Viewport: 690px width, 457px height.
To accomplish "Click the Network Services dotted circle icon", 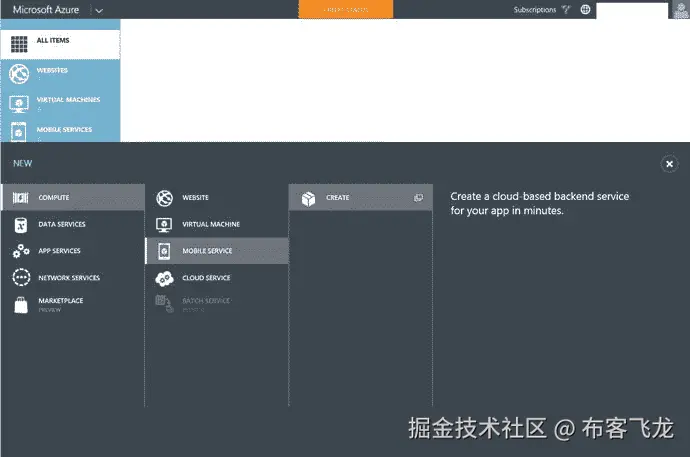I will click(x=21, y=278).
